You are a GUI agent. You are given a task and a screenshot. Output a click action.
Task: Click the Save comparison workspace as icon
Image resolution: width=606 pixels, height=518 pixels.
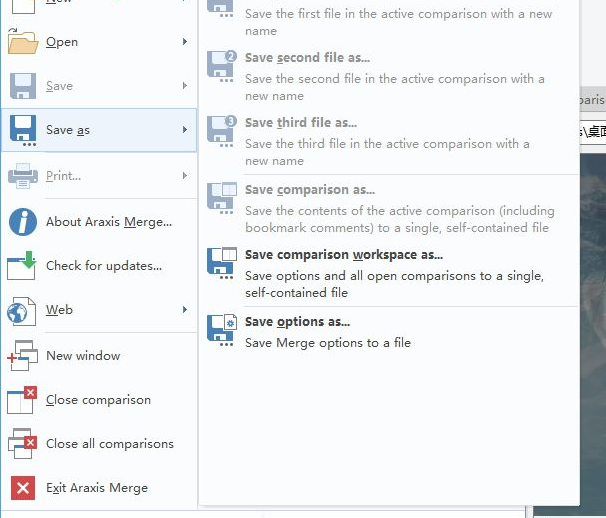pyautogui.click(x=222, y=263)
